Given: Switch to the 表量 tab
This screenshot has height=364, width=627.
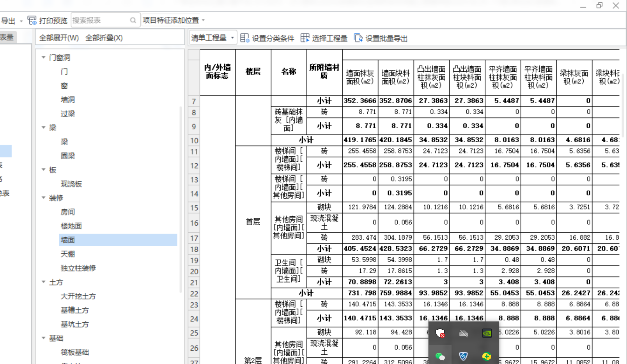Looking at the screenshot, I should pyautogui.click(x=7, y=37).
